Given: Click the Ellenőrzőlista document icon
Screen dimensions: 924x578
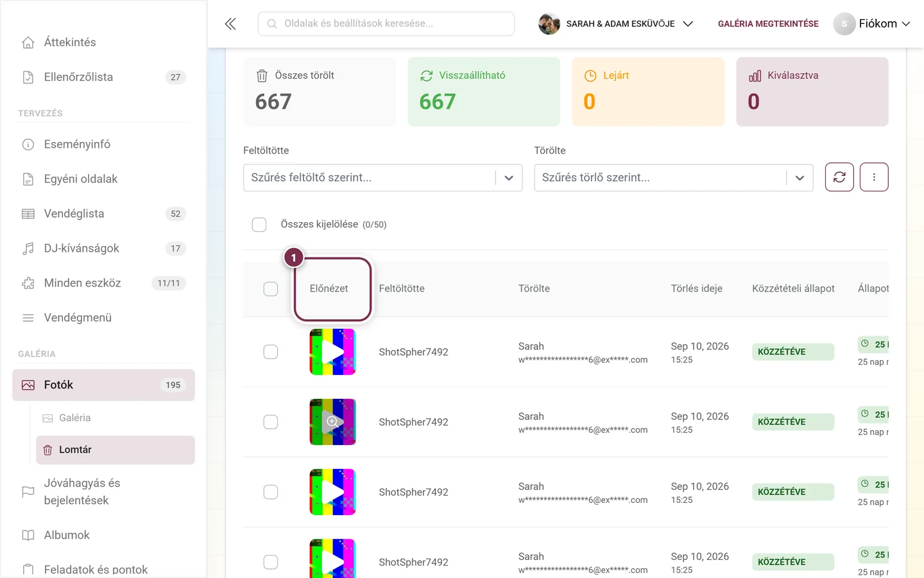Looking at the screenshot, I should click(28, 77).
